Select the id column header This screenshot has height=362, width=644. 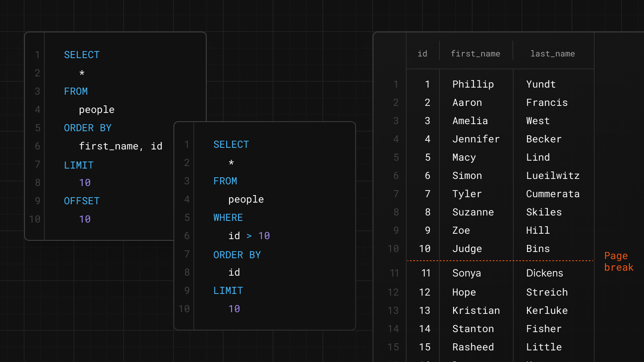tap(422, 54)
